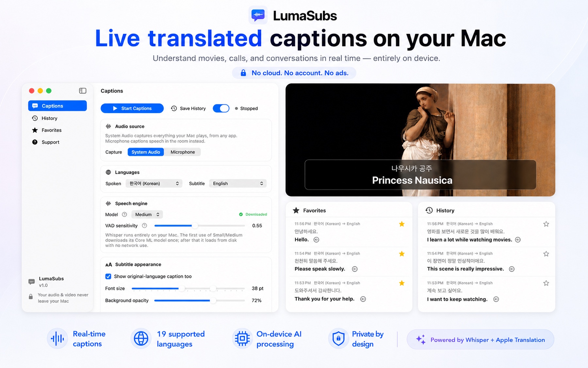The image size is (588, 368).
Task: Click the Audio source waveform icon
Action: [x=108, y=126]
